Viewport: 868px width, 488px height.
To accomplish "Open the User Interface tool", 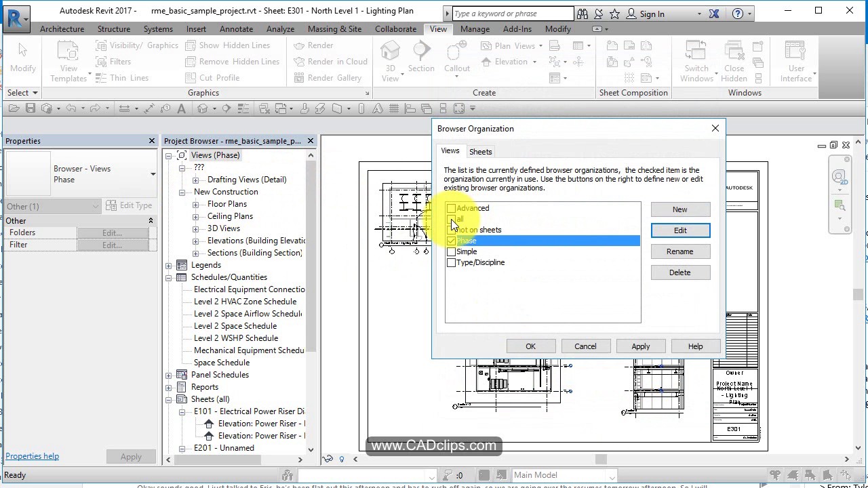I will point(795,61).
